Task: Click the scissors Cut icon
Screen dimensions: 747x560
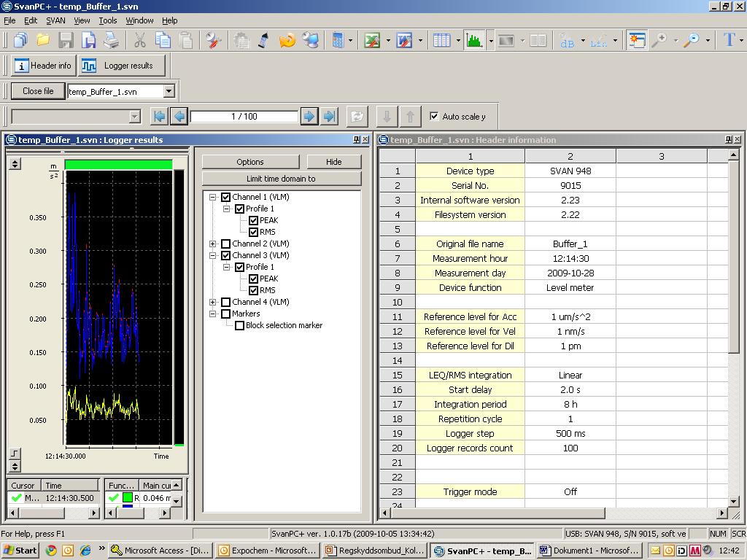Action: [139, 41]
